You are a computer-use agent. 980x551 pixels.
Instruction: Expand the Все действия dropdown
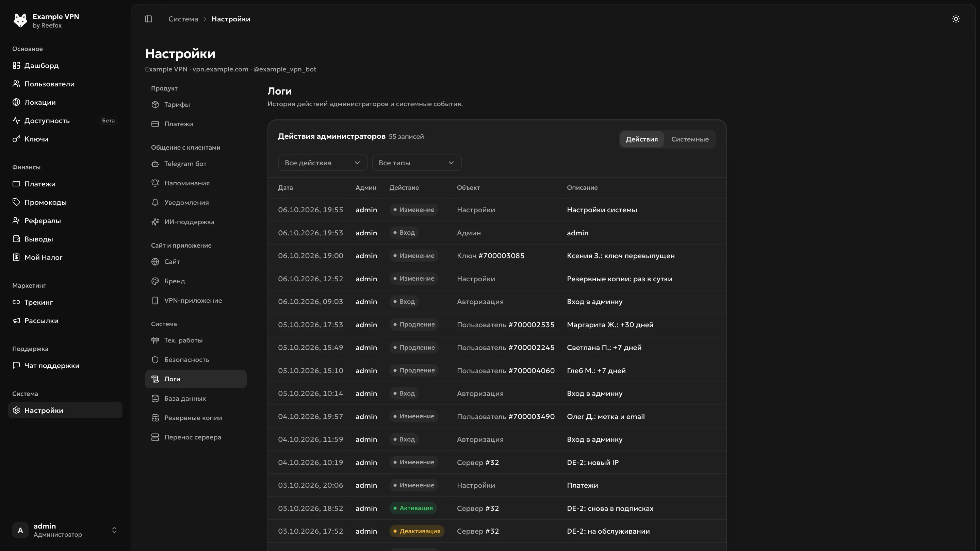[x=323, y=163]
